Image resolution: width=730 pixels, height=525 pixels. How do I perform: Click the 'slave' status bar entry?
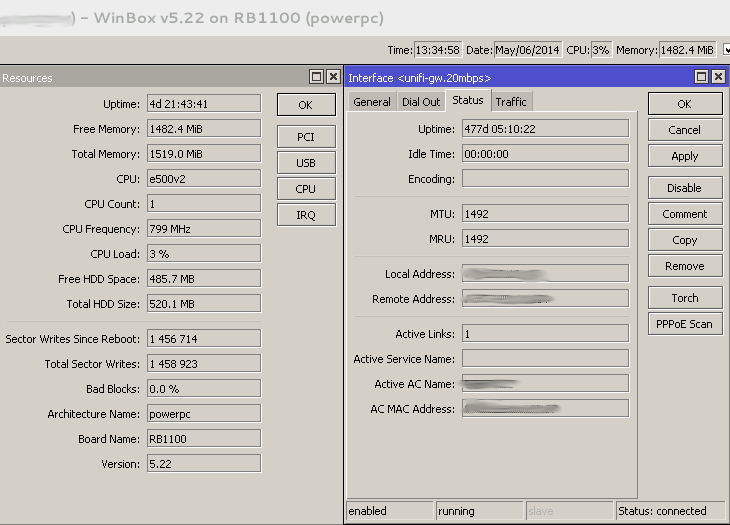[x=569, y=511]
